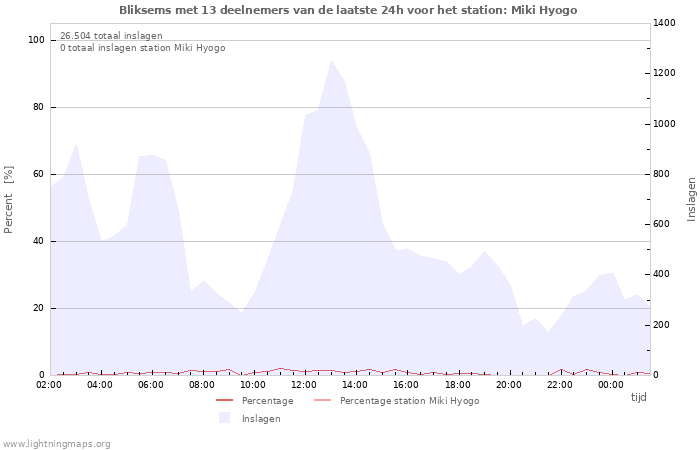
Task: Click the 'Percent [%]' left axis title
Action: coord(9,199)
